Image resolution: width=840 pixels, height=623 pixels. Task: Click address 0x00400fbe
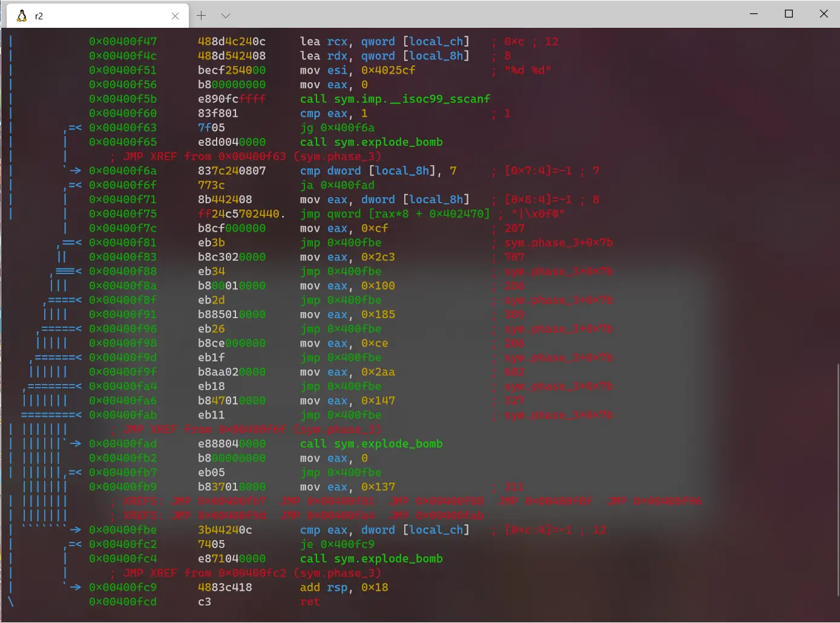(x=123, y=530)
